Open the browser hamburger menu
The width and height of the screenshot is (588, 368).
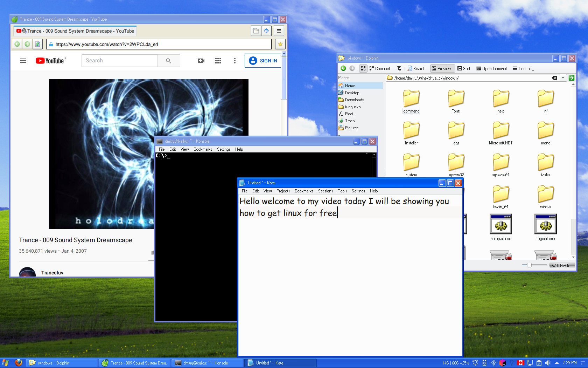pos(279,31)
